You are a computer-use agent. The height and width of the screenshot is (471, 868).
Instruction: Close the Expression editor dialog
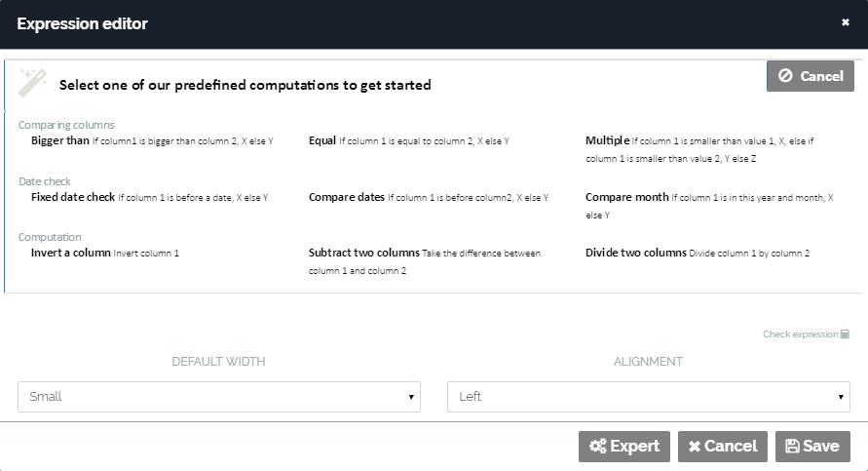846,22
